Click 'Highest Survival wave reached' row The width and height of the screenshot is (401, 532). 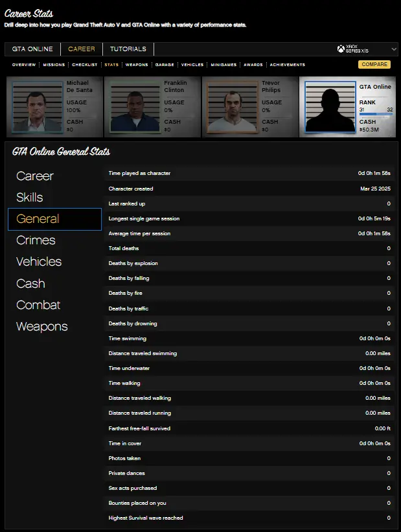(x=249, y=518)
